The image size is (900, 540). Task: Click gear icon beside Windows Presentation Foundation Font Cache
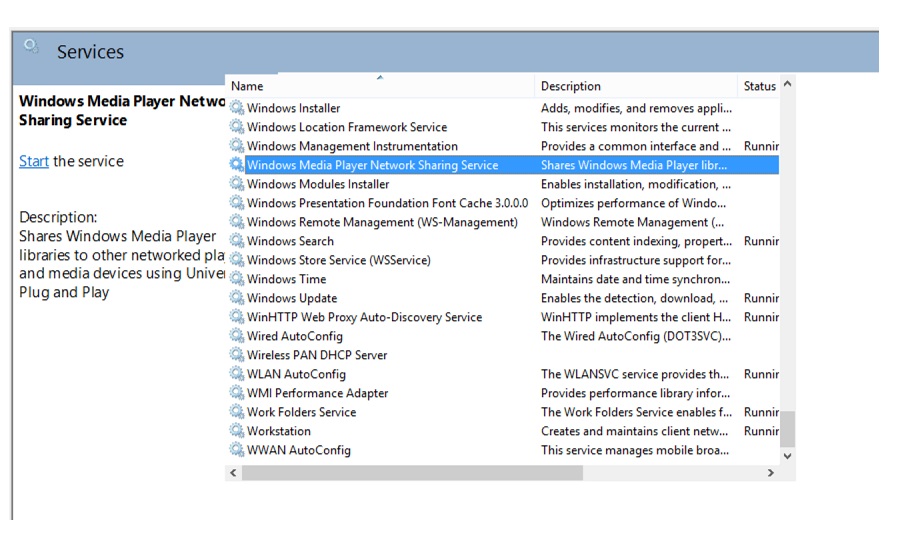(236, 202)
